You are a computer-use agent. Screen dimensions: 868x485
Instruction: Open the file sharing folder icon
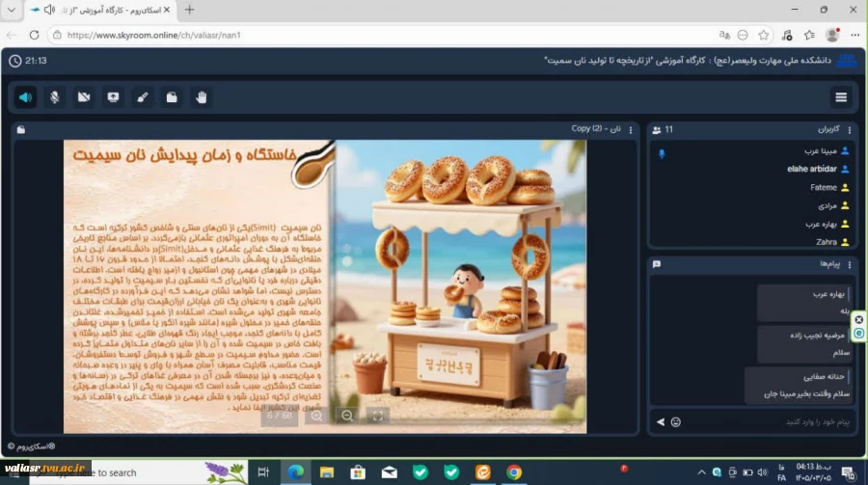[x=172, y=97]
